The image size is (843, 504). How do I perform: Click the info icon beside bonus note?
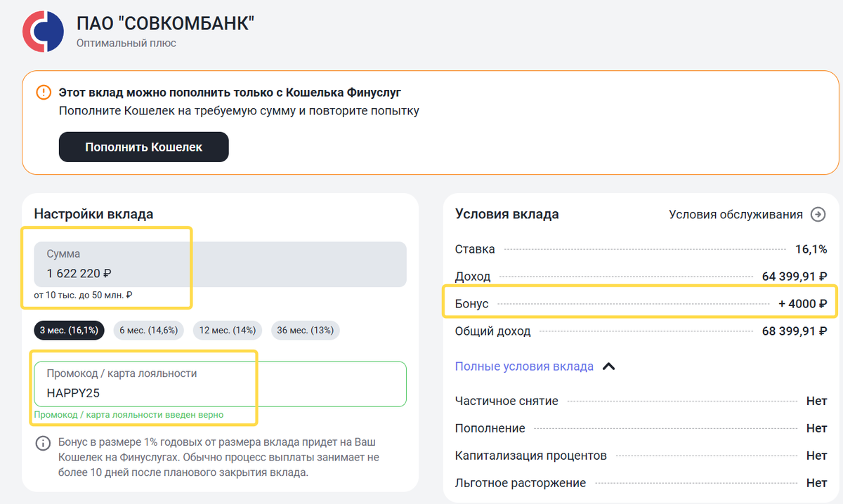tap(44, 444)
